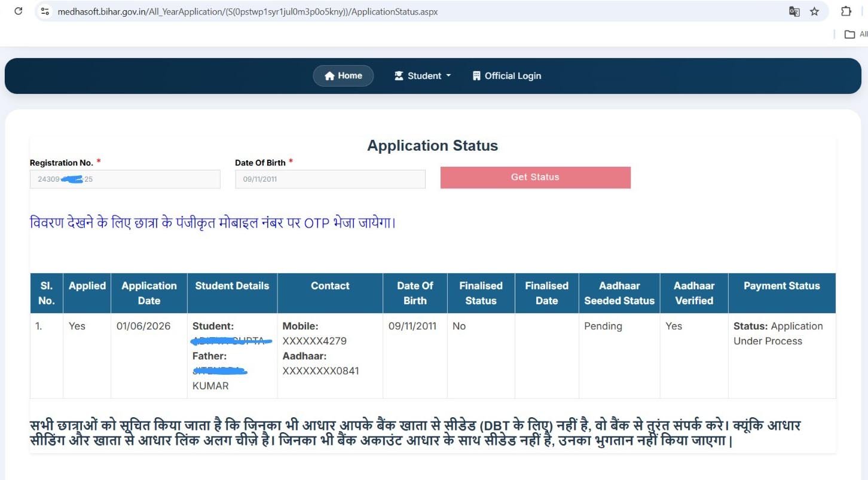This screenshot has width=868, height=480.
Task: Bookmark this page with the star icon
Action: 814,11
